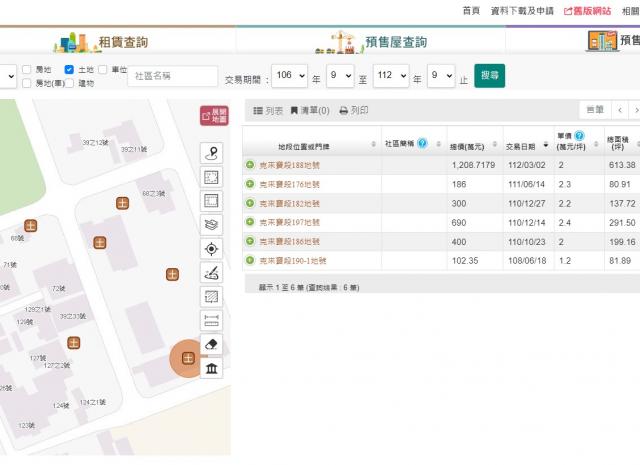Screen dimensions: 640x465
Task: Click the location pin tool on map toolbar
Action: [212, 152]
